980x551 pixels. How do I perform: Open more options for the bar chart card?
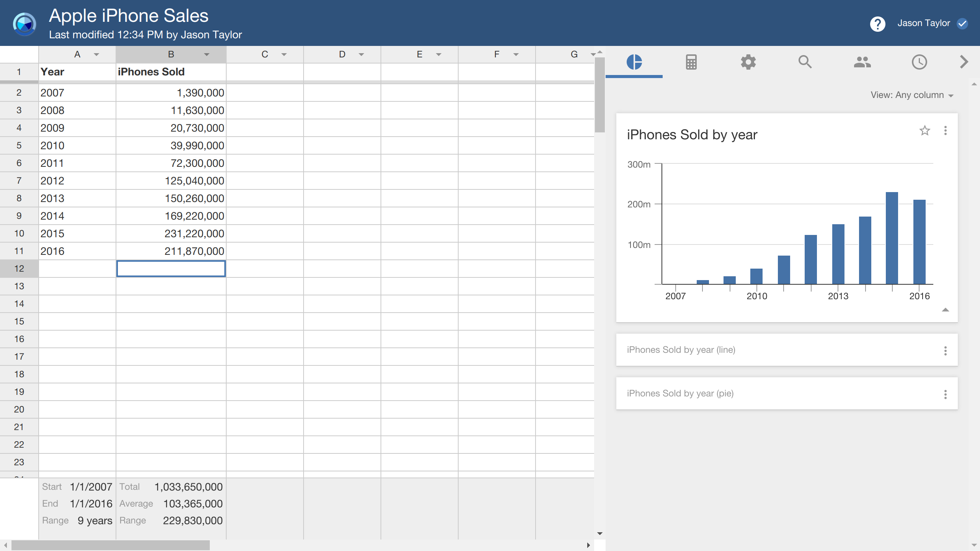pyautogui.click(x=946, y=131)
